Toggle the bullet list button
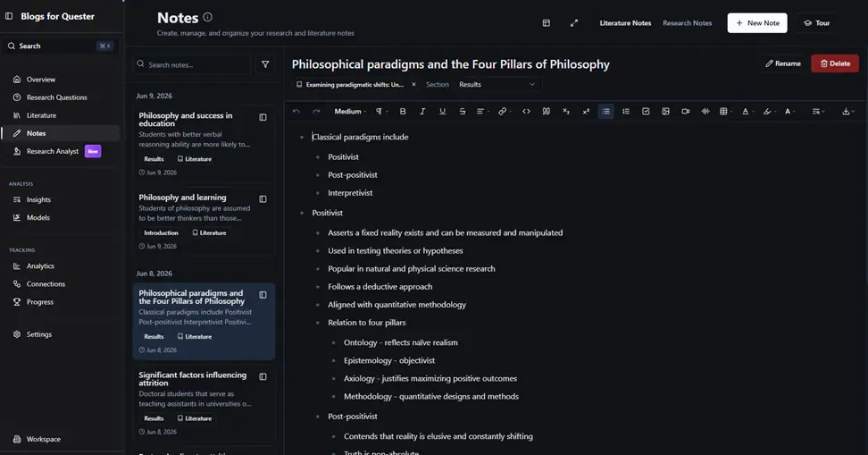The height and width of the screenshot is (455, 868). pos(606,112)
